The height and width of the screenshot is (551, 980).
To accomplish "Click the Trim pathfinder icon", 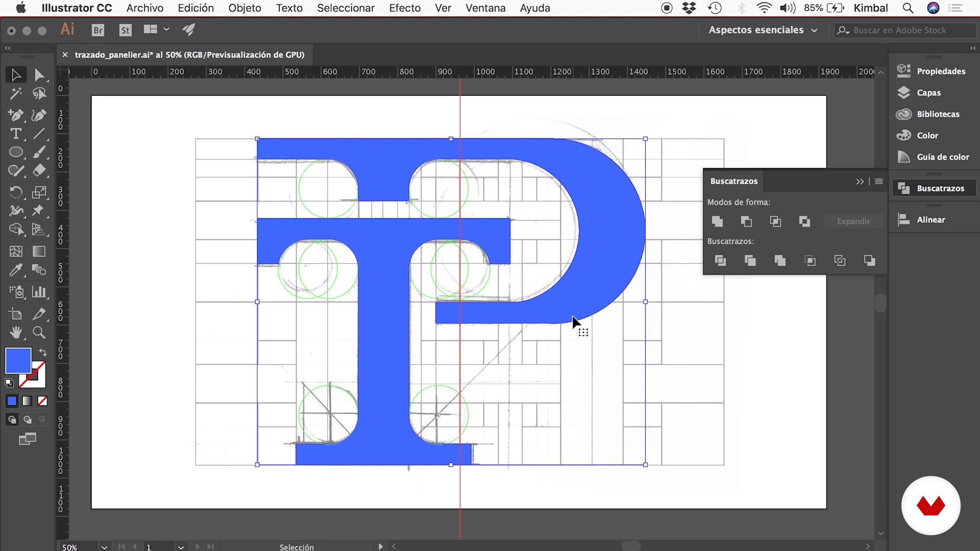I will click(x=750, y=261).
